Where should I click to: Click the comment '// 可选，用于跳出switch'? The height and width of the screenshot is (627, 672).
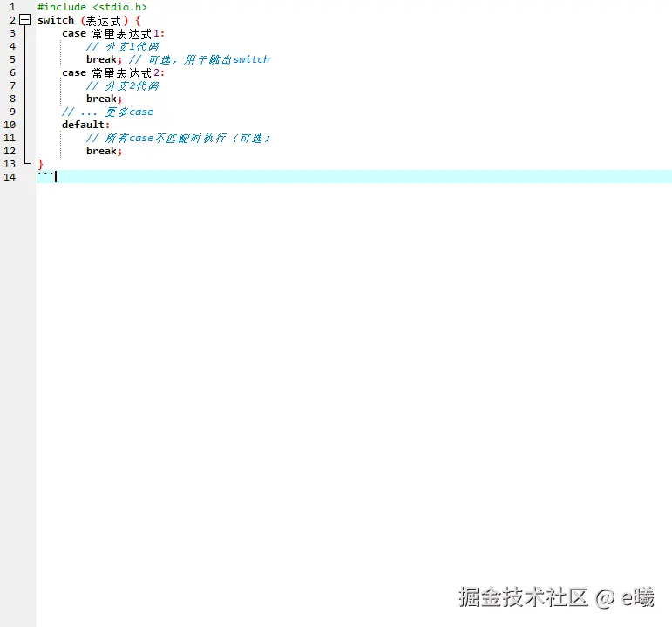[x=200, y=59]
